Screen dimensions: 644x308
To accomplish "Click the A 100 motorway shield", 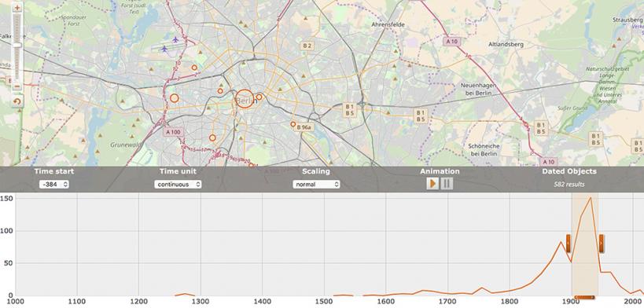I will [173, 132].
